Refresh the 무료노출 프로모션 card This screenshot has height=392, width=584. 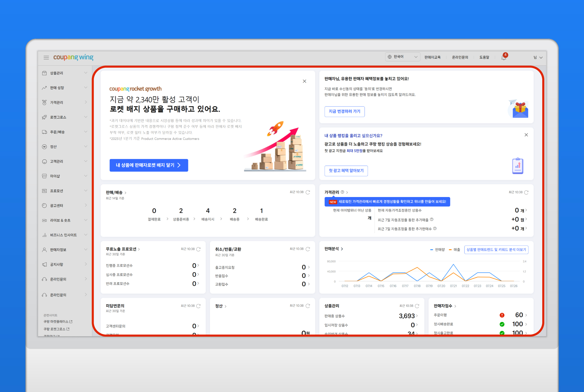199,249
